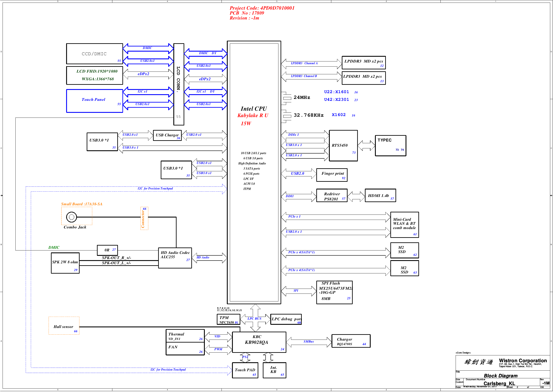
Task: Select the M2 SSD block, page 63
Action: (404, 268)
